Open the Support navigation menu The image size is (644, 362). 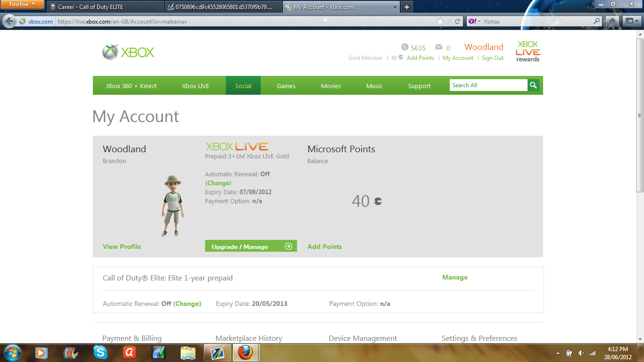pos(419,86)
